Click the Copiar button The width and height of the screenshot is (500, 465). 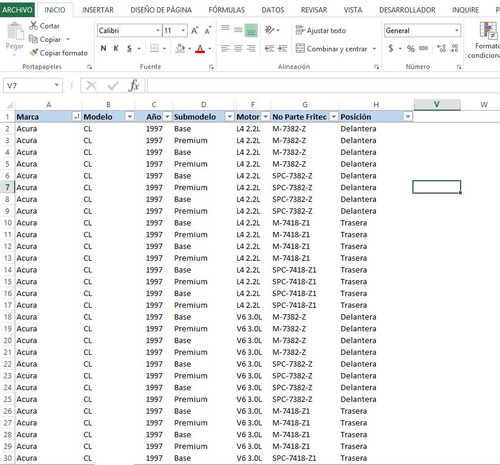[45, 39]
